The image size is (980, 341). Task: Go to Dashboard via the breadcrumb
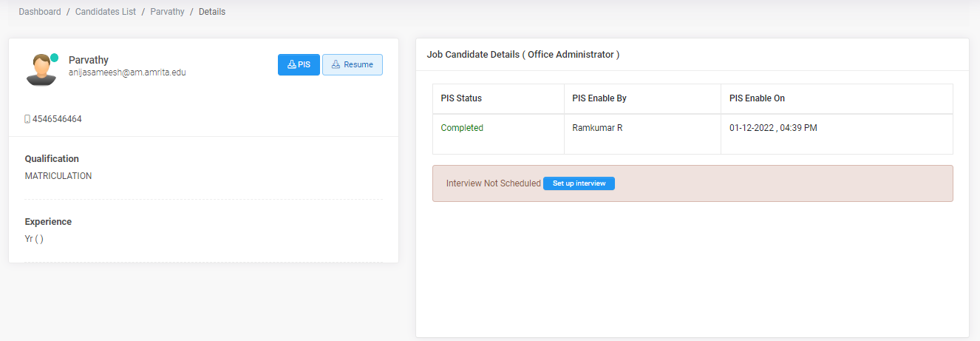[40, 12]
